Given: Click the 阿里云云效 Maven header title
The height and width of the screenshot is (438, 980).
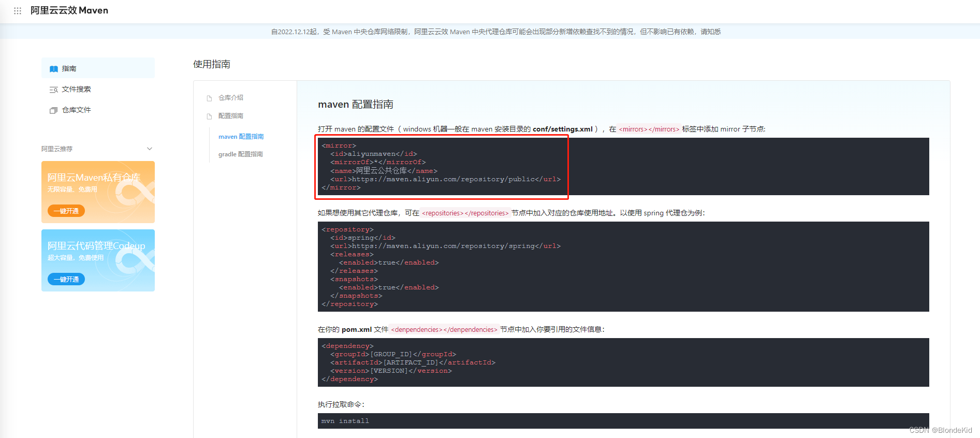Looking at the screenshot, I should pos(69,10).
